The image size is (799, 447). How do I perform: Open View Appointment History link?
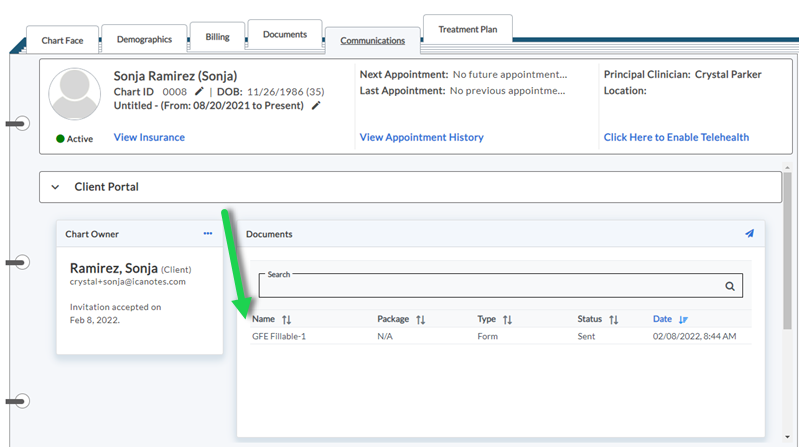(421, 137)
